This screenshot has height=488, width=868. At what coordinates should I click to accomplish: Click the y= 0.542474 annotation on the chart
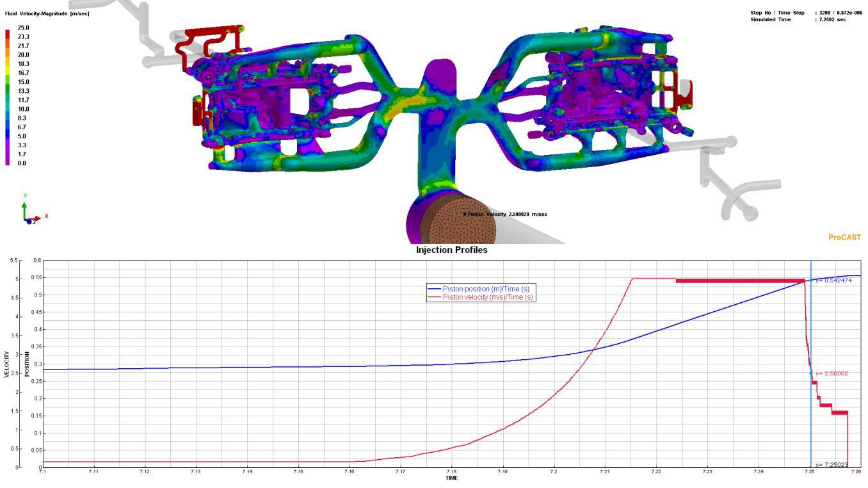[x=833, y=281]
